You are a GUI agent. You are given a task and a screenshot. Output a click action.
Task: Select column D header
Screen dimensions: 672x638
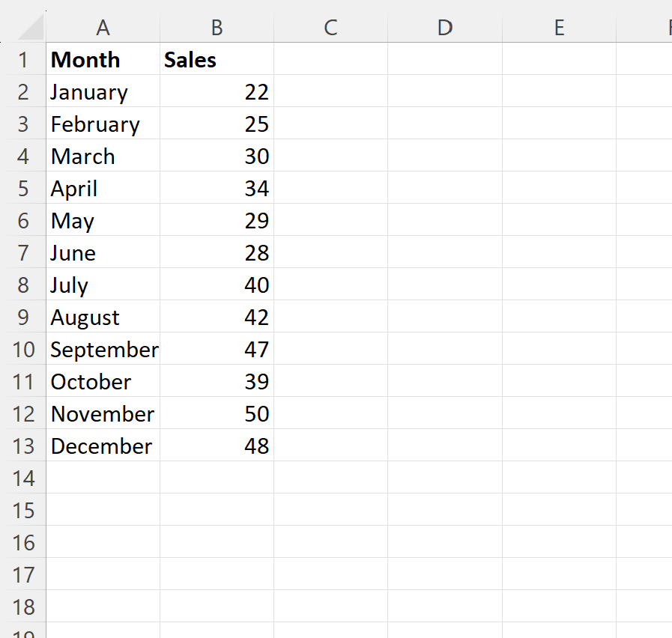pos(444,27)
